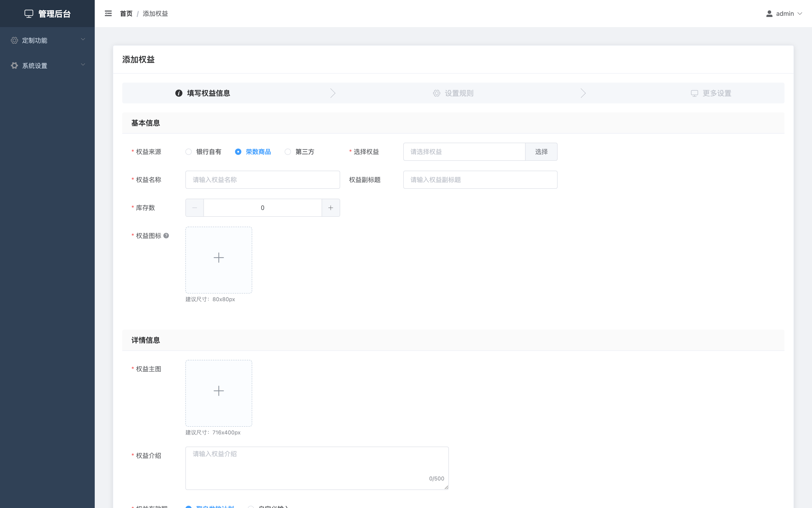The width and height of the screenshot is (812, 508).
Task: Click the admin user avatar icon
Action: tap(769, 14)
